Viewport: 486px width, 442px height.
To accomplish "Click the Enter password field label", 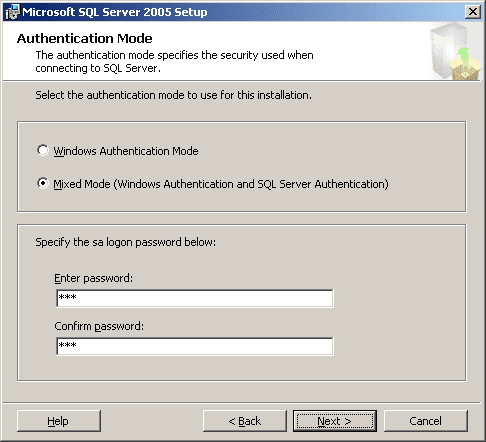I will 93,278.
